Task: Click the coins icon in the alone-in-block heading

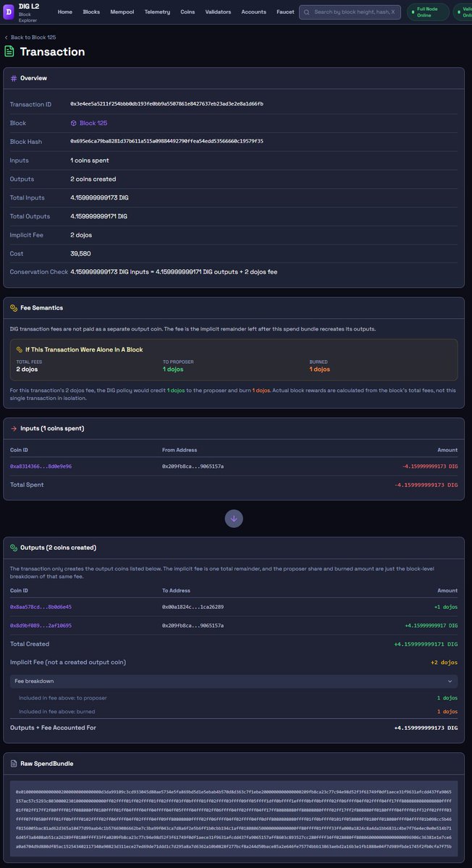Action: (x=20, y=349)
